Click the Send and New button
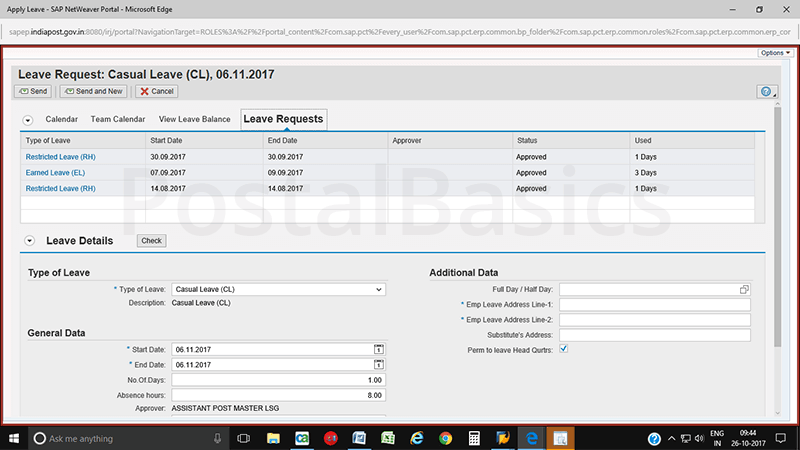This screenshot has height=450, width=800. pos(94,91)
